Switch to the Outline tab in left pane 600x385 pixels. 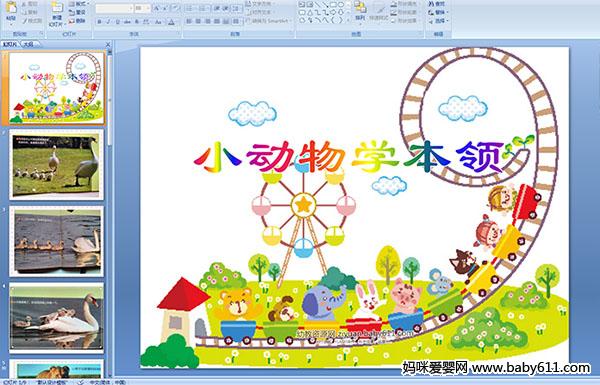click(x=29, y=44)
